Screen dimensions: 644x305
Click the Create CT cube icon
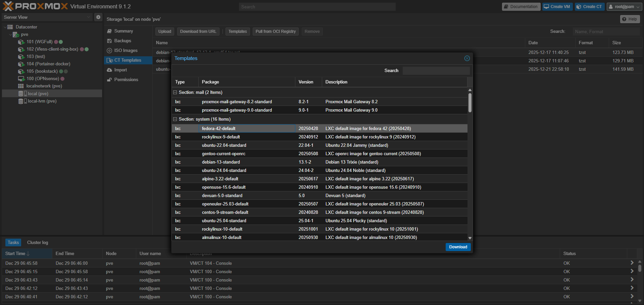[x=579, y=7]
